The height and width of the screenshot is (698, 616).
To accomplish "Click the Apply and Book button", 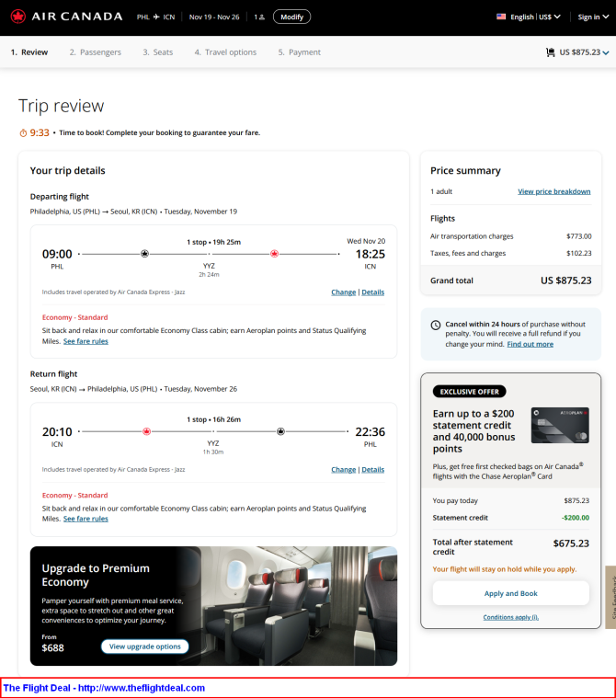I will (511, 593).
